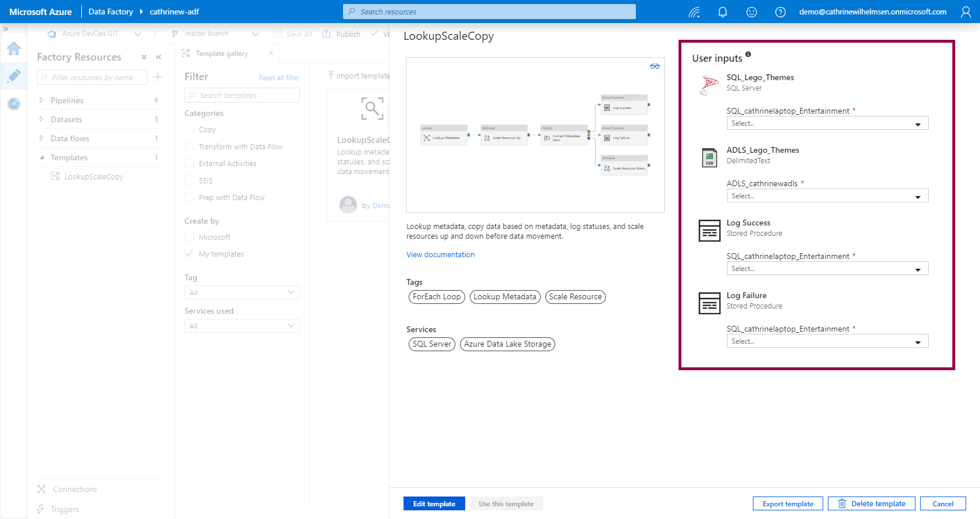The height and width of the screenshot is (519, 980).
Task: Switch to the Template gallery tab
Action: point(221,54)
